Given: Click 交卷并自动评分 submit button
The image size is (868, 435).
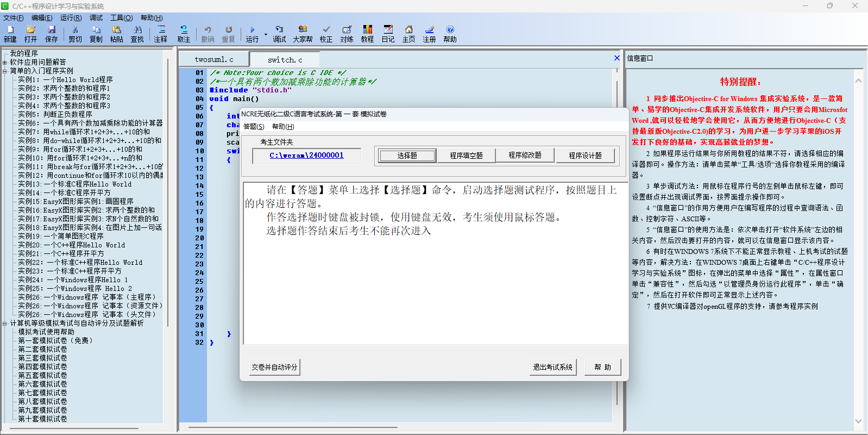Looking at the screenshot, I should (274, 367).
